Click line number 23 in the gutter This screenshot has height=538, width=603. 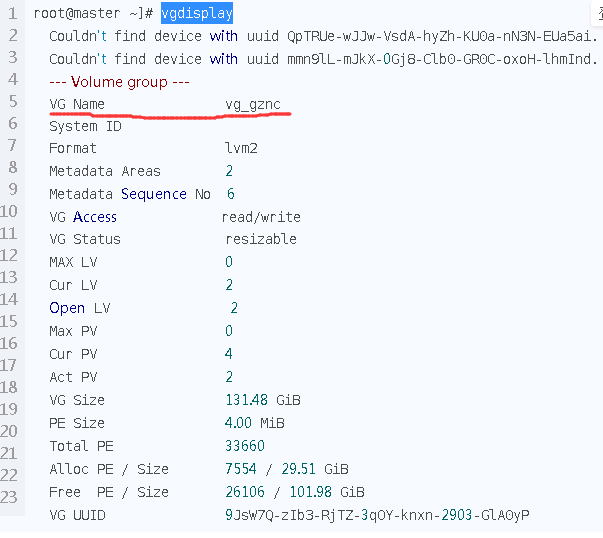pyautogui.click(x=9, y=497)
